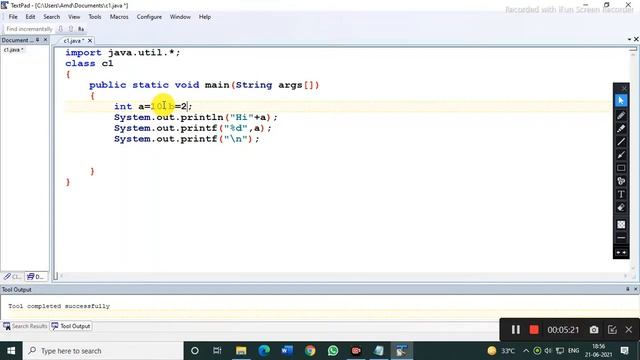
Task: Close the Document selector panel
Action: 45,40
